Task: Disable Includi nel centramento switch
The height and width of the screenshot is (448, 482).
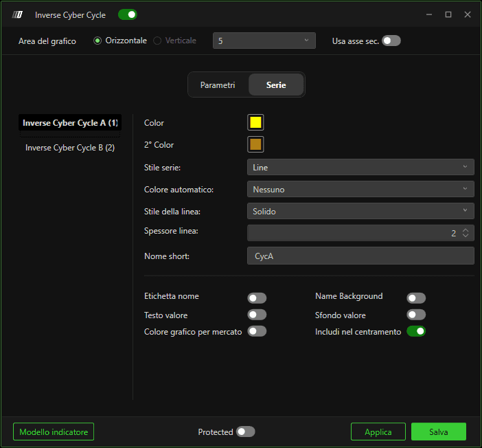Action: coord(416,331)
